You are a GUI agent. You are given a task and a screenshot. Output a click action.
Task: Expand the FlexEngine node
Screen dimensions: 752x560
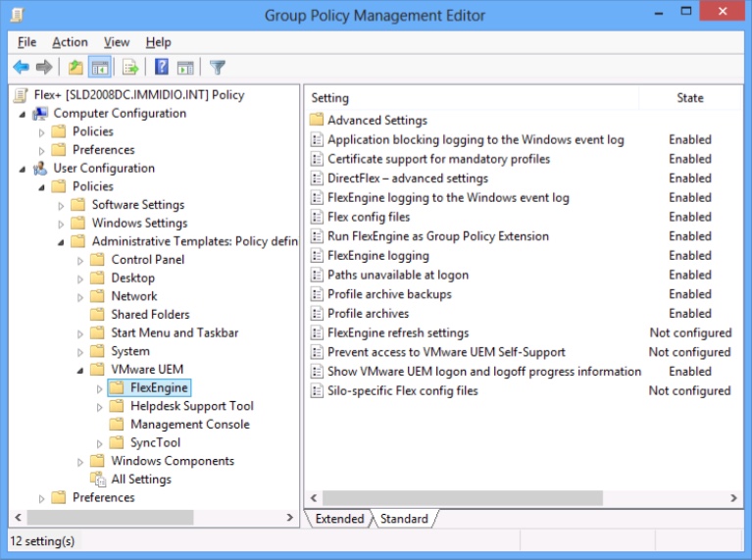click(x=99, y=388)
